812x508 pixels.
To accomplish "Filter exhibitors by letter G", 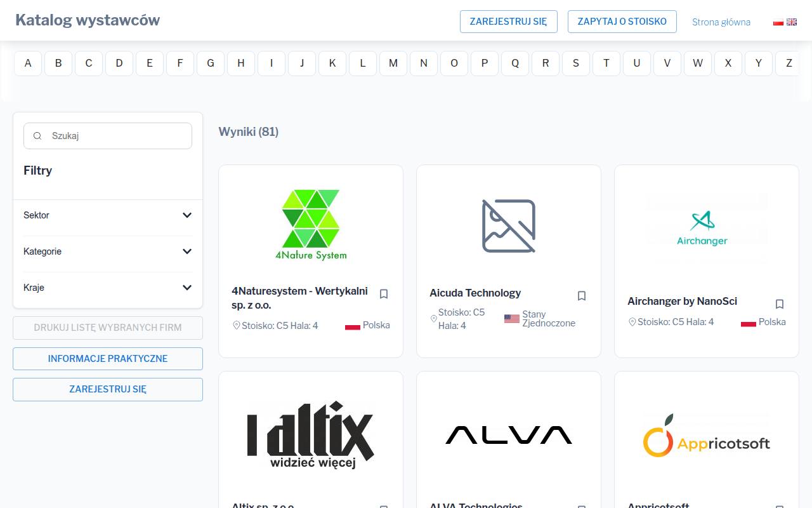I will (x=211, y=63).
